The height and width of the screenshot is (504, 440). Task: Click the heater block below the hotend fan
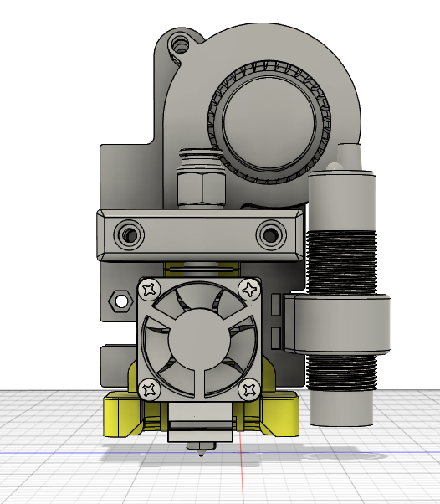[x=201, y=422]
